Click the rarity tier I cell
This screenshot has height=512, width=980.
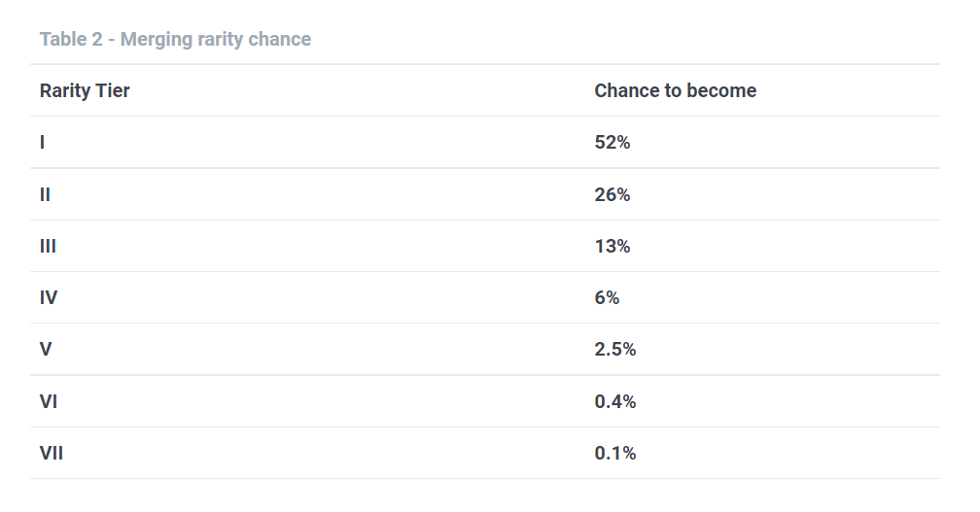42,143
